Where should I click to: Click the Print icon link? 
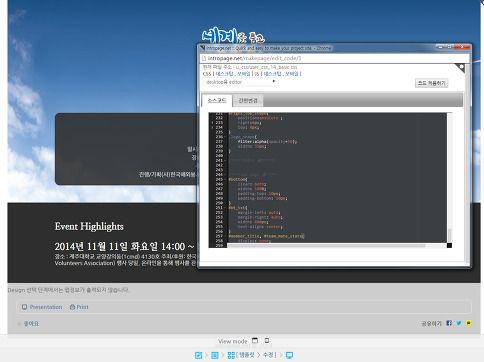click(x=79, y=307)
